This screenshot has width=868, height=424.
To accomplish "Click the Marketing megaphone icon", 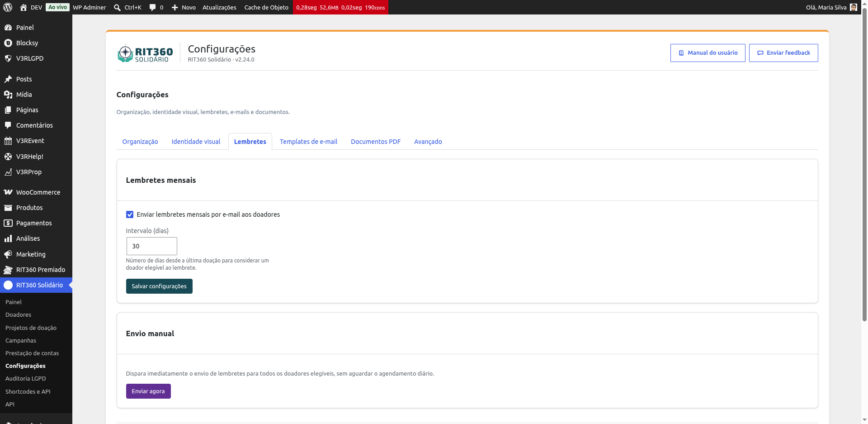I will (8, 254).
